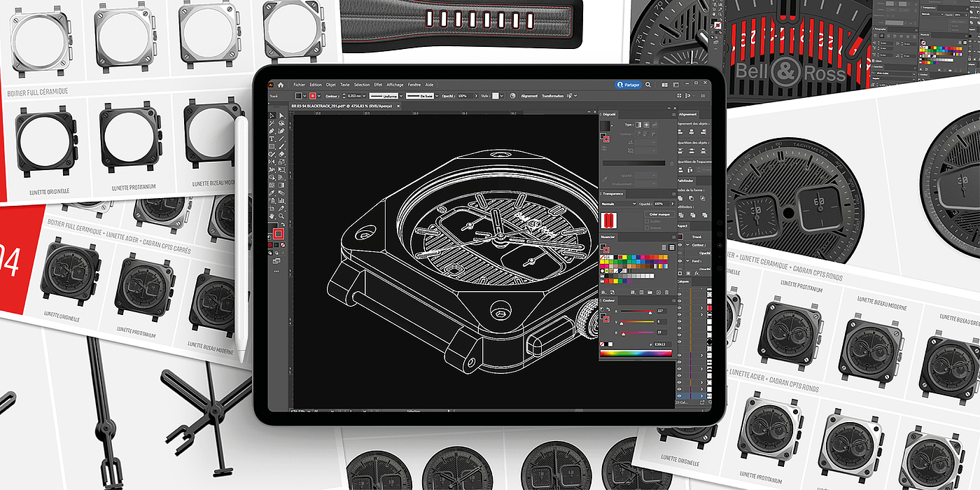Click the Opacité 100% field in Transparence panel
This screenshot has height=490, width=980.
[661, 204]
